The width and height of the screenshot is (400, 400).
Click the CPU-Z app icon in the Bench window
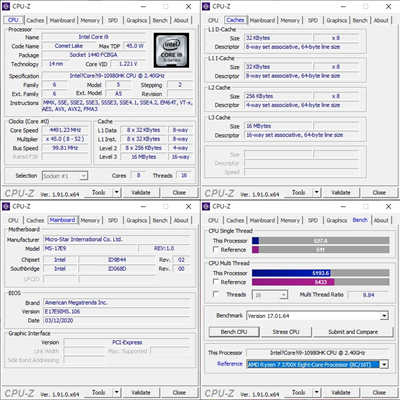click(206, 206)
